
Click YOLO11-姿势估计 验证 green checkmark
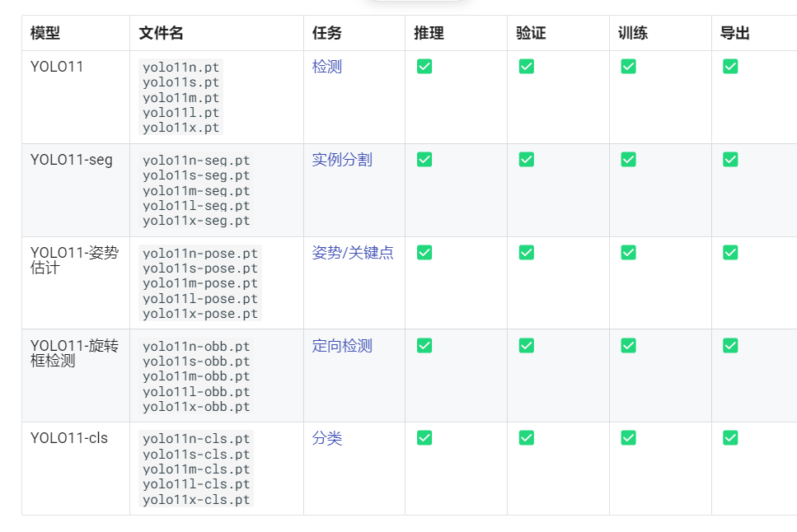(x=527, y=253)
